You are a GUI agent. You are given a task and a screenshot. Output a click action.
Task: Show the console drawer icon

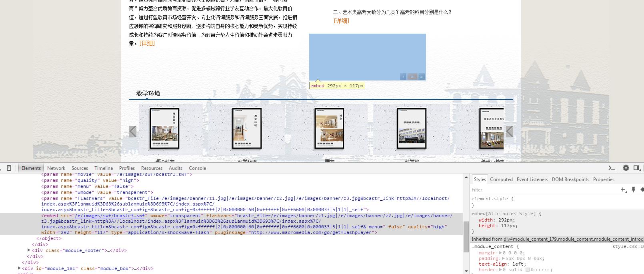612,168
